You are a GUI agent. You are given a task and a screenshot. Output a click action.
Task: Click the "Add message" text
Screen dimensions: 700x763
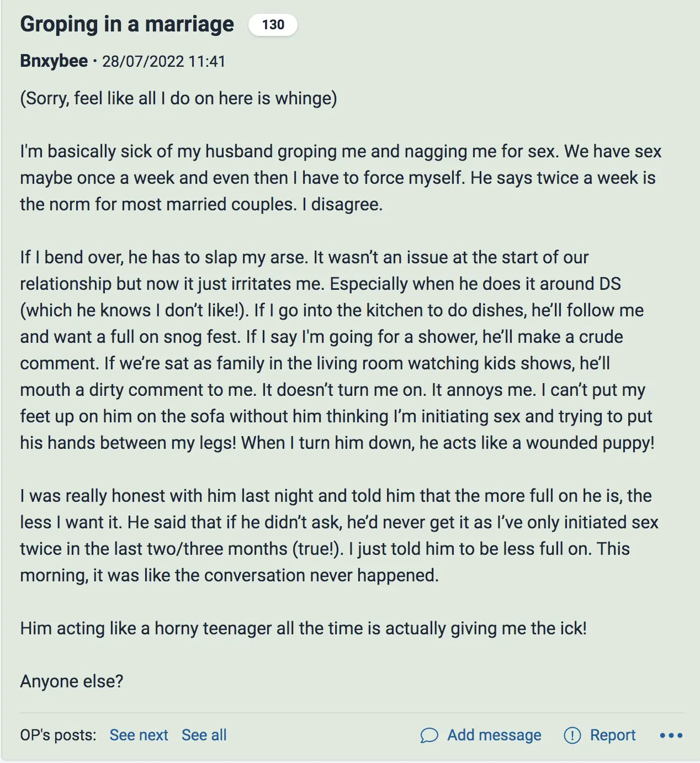[x=494, y=735]
